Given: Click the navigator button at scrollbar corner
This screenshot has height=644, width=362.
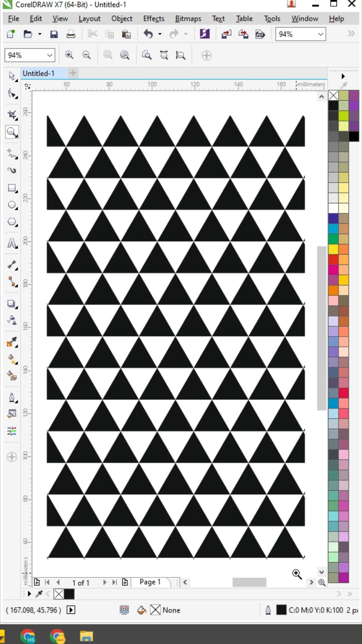Looking at the screenshot, I should tap(322, 582).
